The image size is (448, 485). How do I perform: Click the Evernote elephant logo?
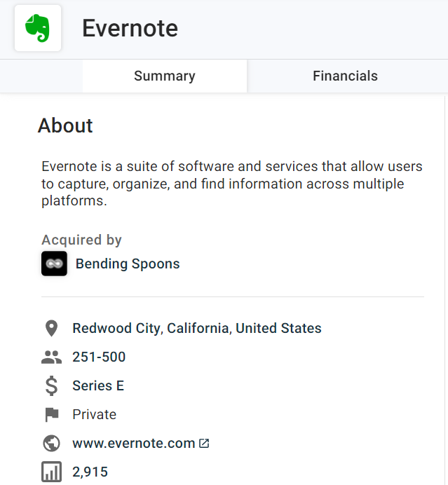coord(38,28)
